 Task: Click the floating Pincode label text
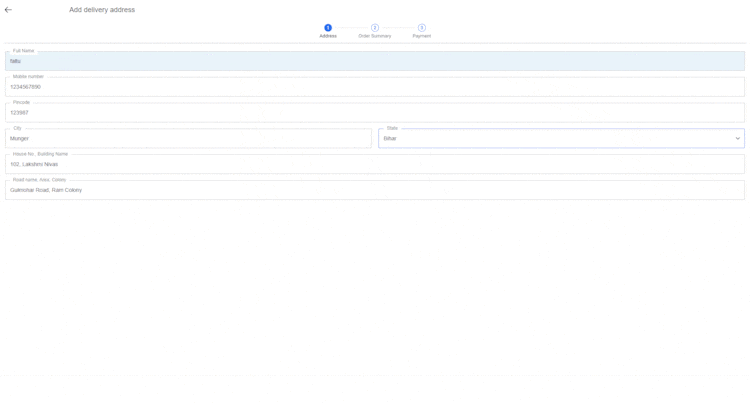click(21, 102)
